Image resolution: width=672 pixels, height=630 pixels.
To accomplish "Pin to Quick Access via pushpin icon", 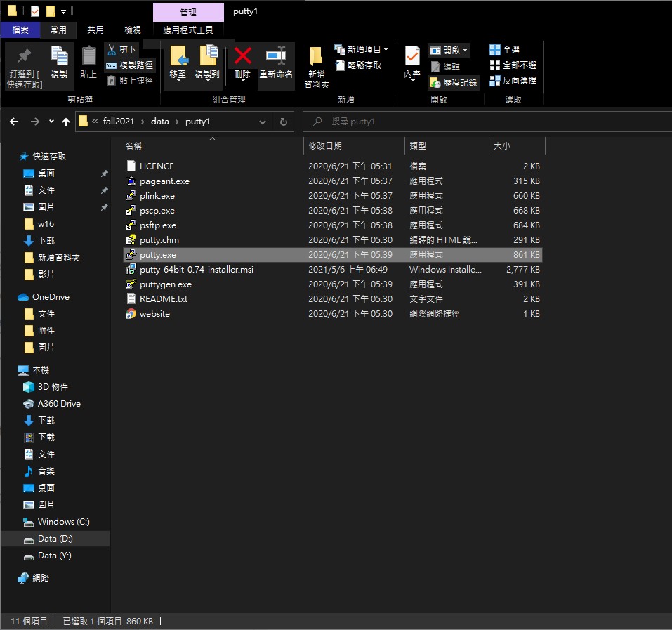I will pos(25,56).
